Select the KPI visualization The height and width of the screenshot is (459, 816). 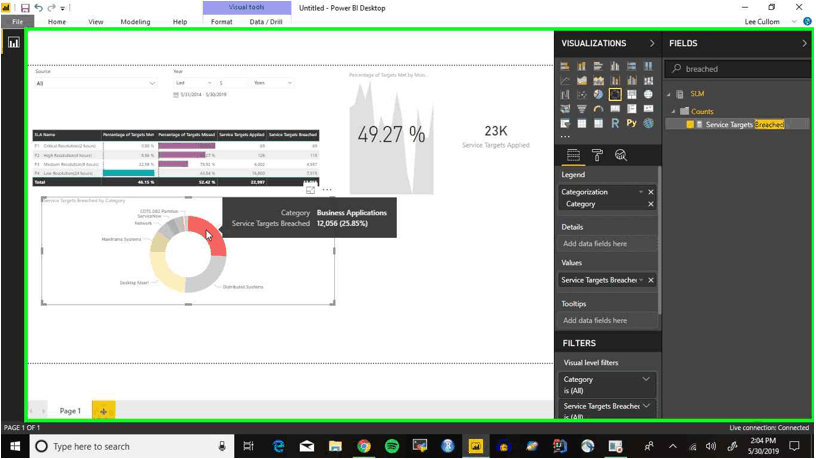[648, 109]
